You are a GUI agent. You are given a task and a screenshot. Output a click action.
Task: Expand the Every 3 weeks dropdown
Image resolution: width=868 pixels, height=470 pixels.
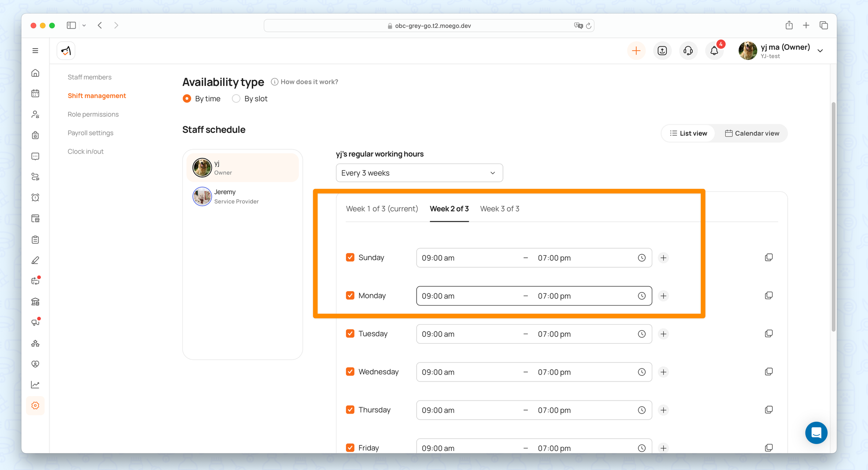pyautogui.click(x=419, y=173)
